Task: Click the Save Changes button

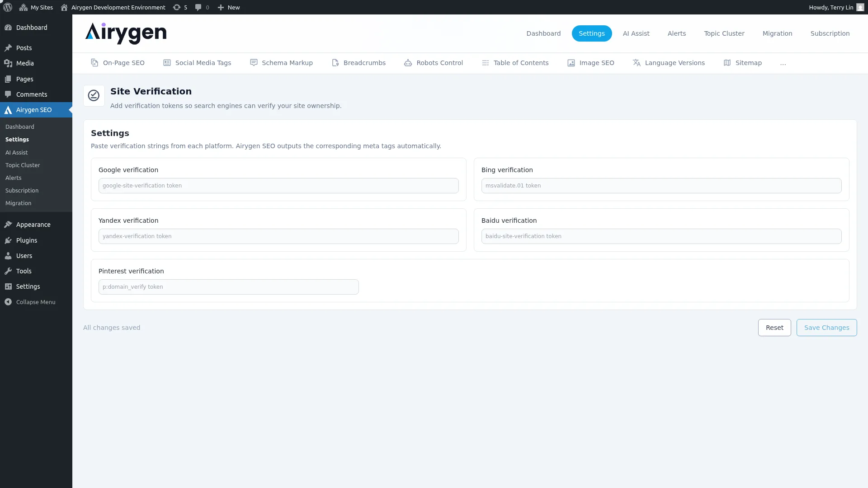Action: tap(826, 328)
